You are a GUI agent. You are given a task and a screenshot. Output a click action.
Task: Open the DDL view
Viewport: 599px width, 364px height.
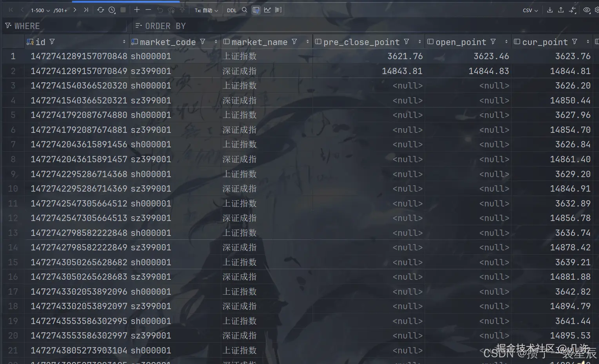232,10
